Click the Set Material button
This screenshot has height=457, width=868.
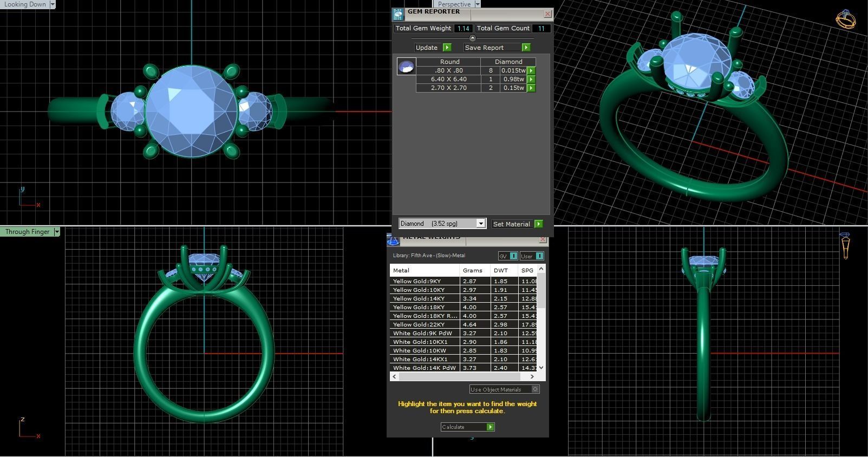click(x=512, y=224)
